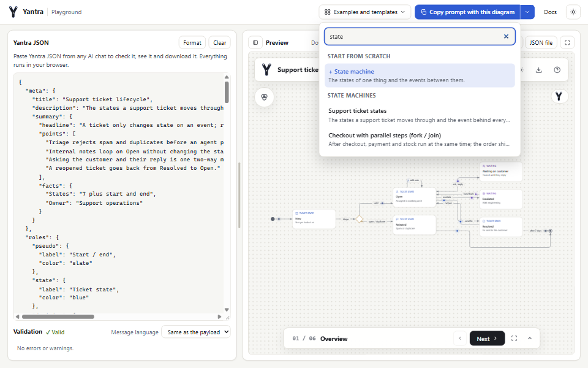Click the Yantra logo in the header
Screen dimensions: 588x368
click(x=13, y=12)
